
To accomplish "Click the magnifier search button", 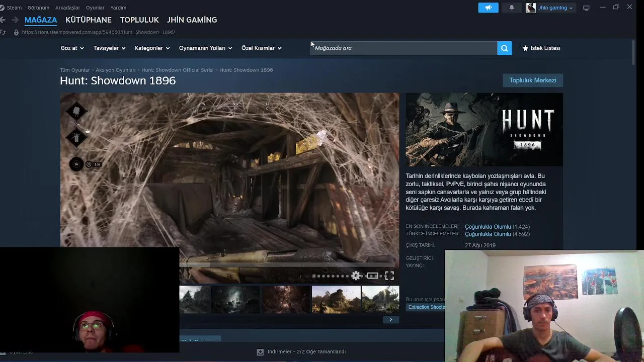I will pyautogui.click(x=504, y=48).
